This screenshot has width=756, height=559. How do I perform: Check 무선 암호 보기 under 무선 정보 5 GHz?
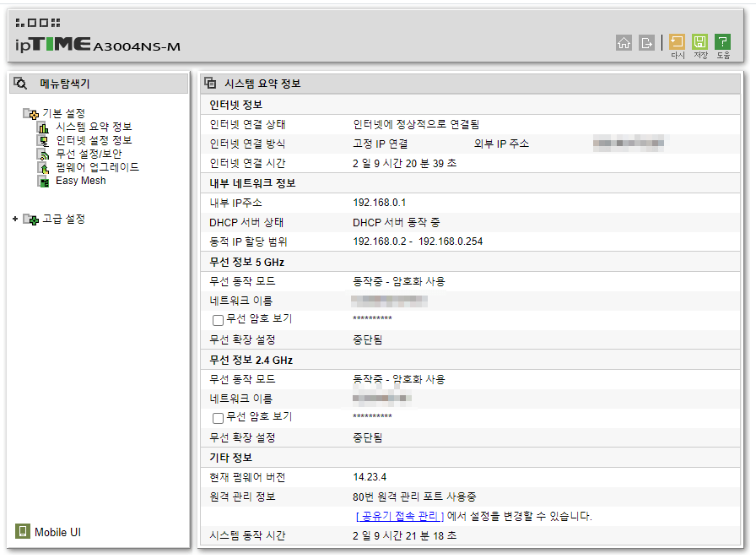[x=216, y=320]
